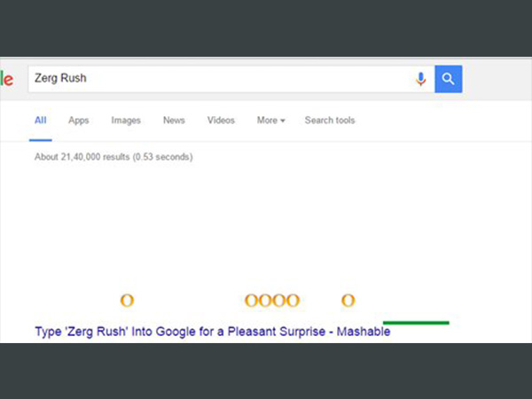Click the third O in the four-O cluster
This screenshot has width=532, height=399.
(x=279, y=301)
